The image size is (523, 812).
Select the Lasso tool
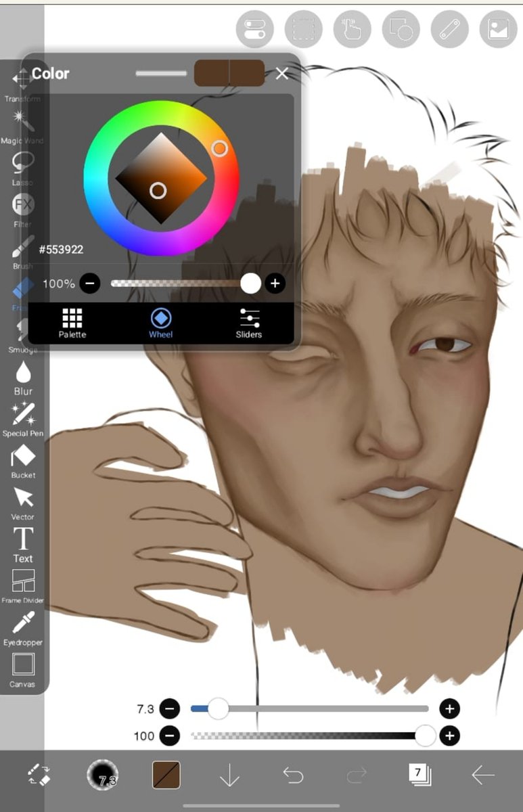[22, 168]
